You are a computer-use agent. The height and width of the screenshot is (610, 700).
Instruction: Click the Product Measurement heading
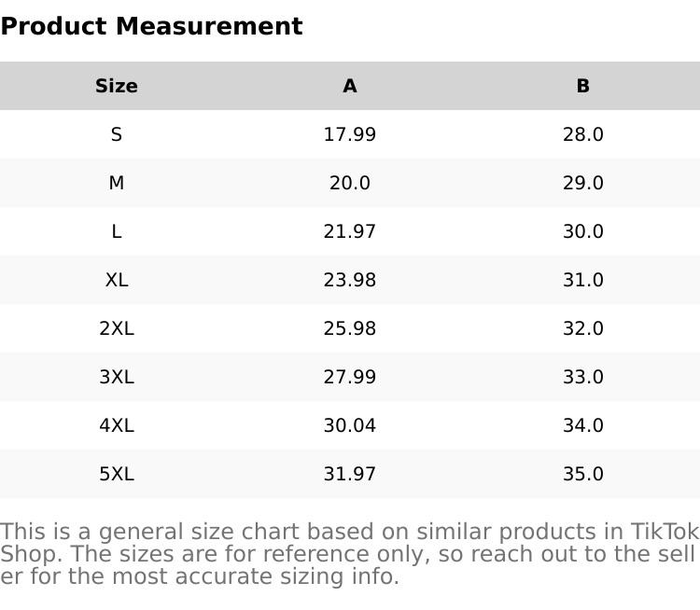click(x=151, y=26)
